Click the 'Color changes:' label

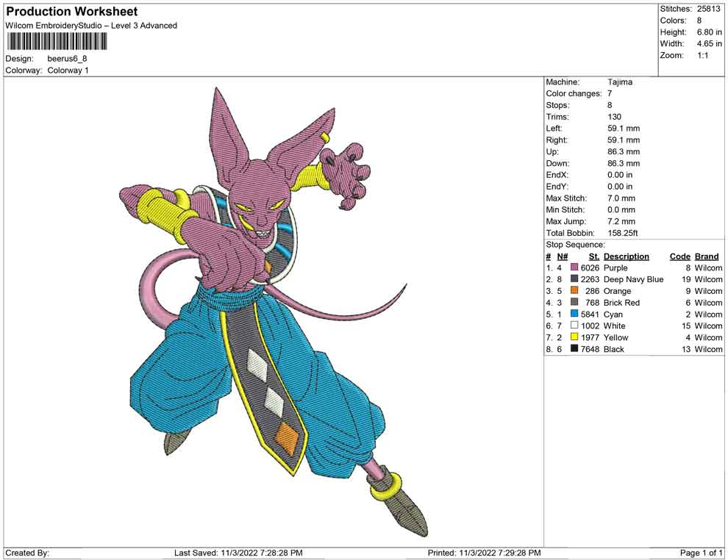tap(574, 94)
